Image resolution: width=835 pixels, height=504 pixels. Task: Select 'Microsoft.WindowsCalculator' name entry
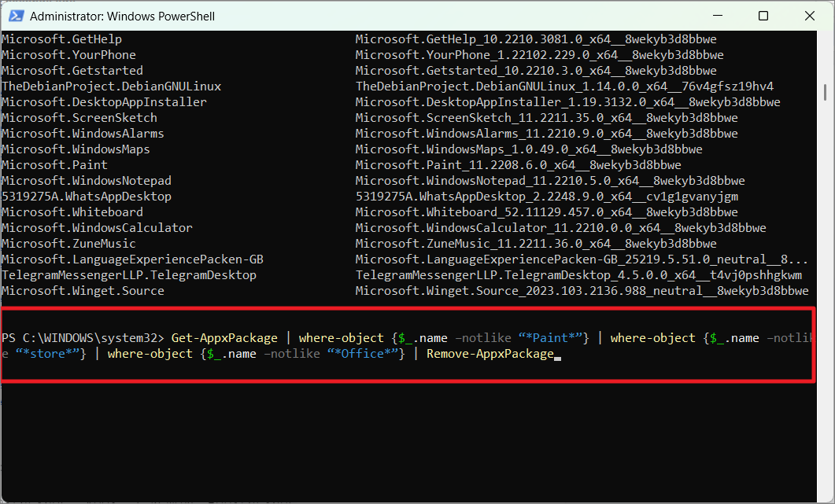(97, 228)
